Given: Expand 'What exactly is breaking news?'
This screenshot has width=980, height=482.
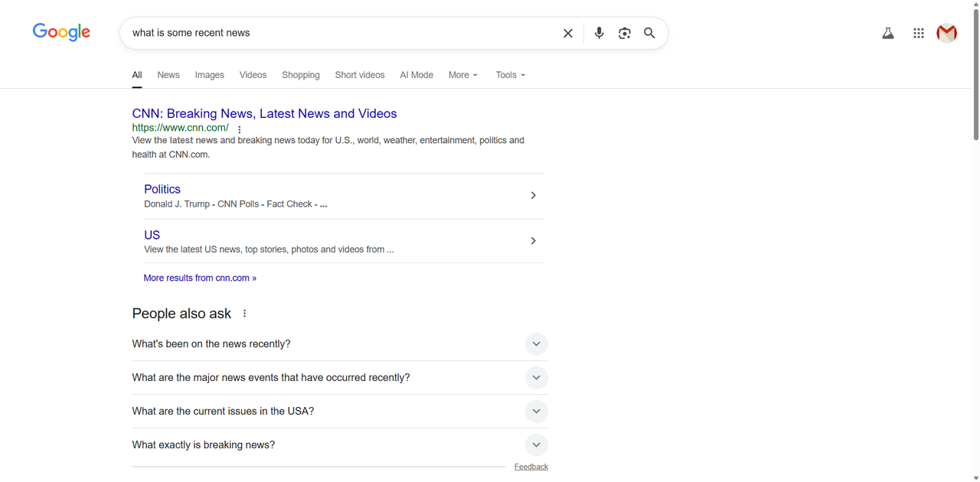Looking at the screenshot, I should 340,445.
